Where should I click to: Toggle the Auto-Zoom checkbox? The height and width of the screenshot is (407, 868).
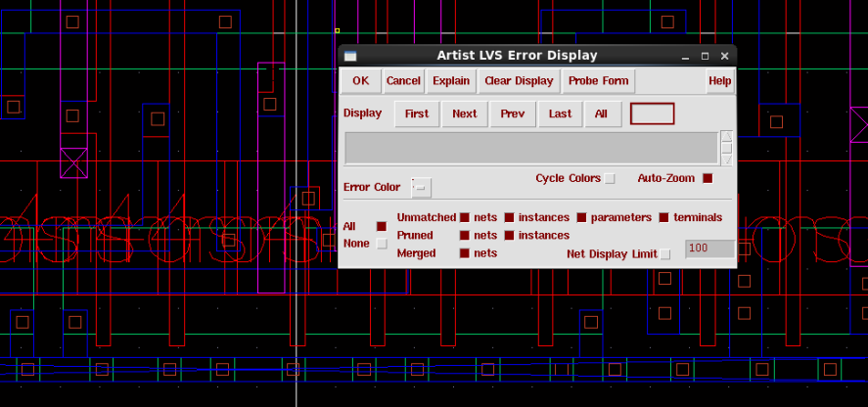(x=708, y=179)
